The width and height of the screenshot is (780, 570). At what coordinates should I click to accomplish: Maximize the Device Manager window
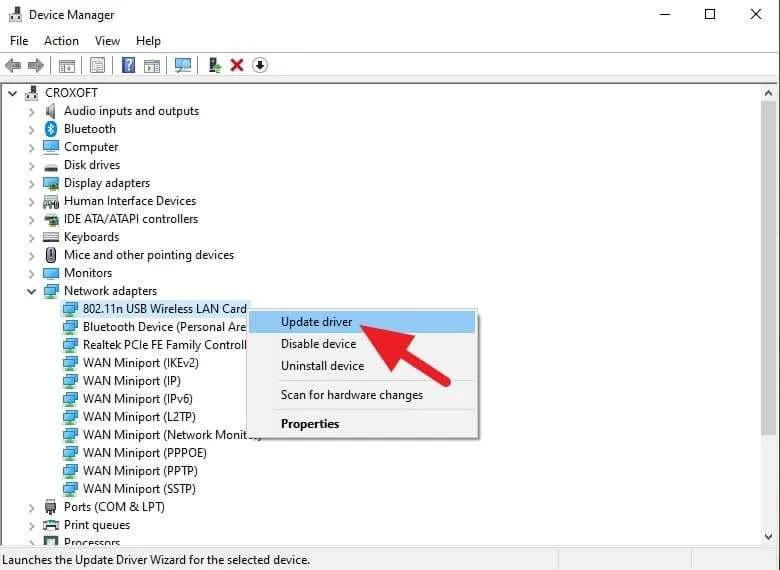click(x=710, y=14)
